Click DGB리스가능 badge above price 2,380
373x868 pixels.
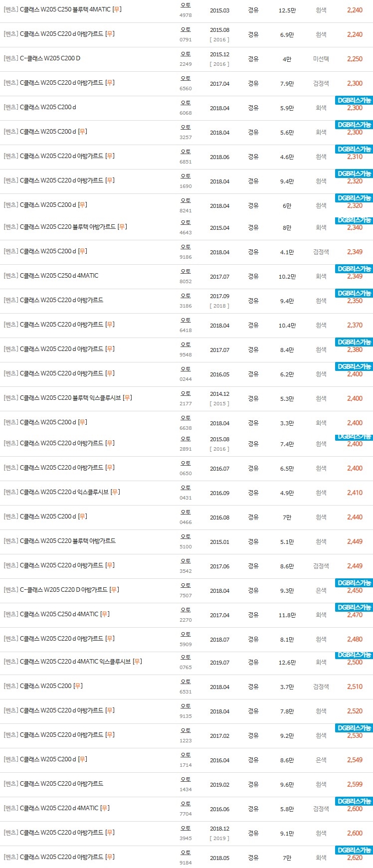point(354,342)
